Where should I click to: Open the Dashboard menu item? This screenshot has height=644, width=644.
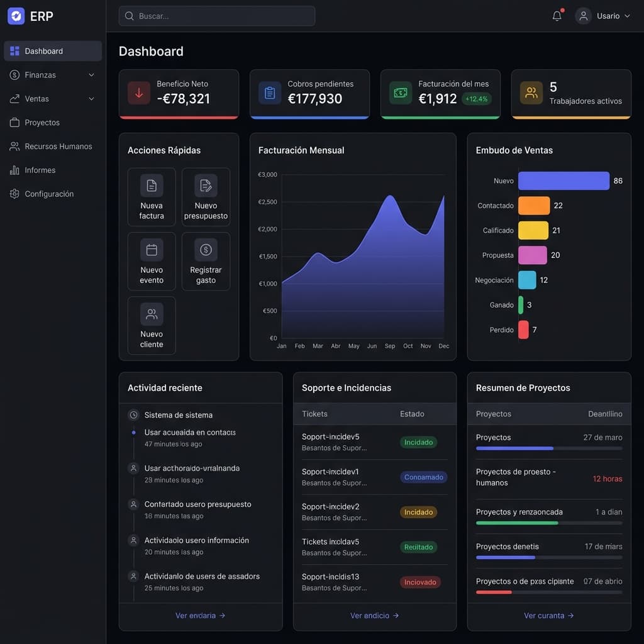click(53, 51)
